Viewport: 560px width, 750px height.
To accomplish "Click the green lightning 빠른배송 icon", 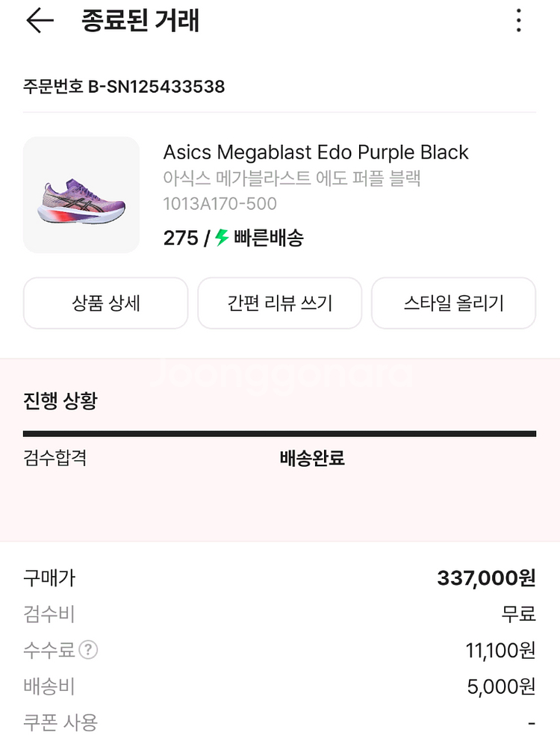I will 222,238.
